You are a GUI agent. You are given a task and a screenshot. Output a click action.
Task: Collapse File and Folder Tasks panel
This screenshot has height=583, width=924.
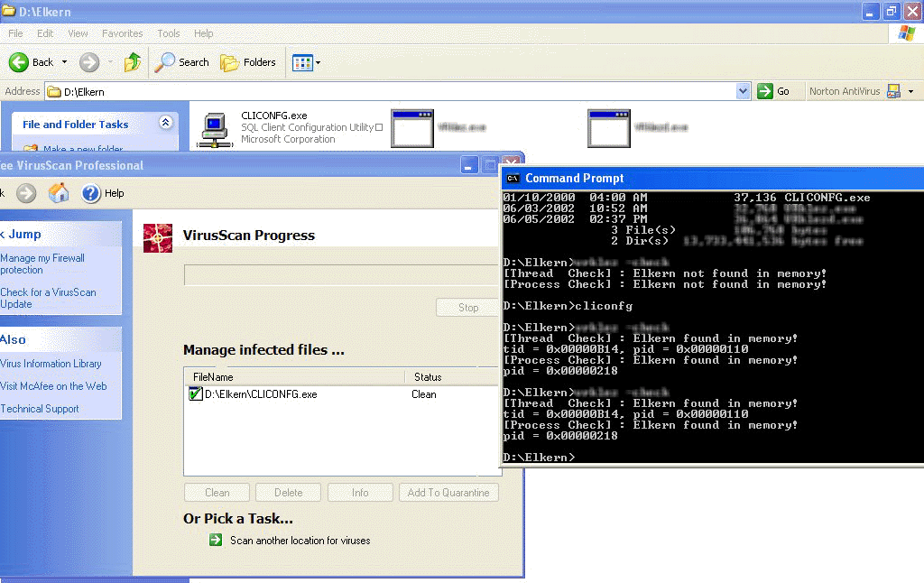[165, 124]
